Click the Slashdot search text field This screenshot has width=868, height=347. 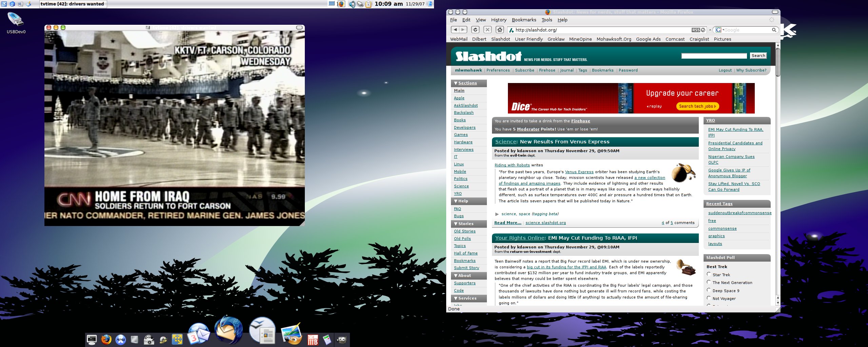point(714,56)
